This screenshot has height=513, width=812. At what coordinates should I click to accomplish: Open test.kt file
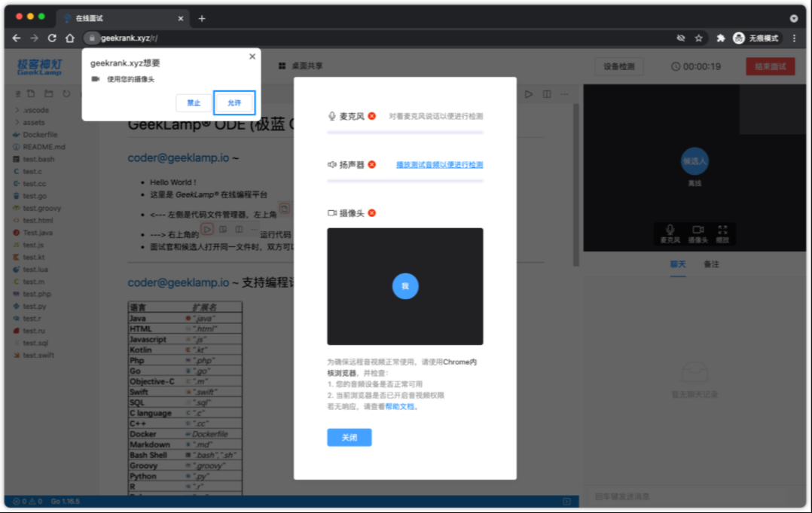pos(33,257)
